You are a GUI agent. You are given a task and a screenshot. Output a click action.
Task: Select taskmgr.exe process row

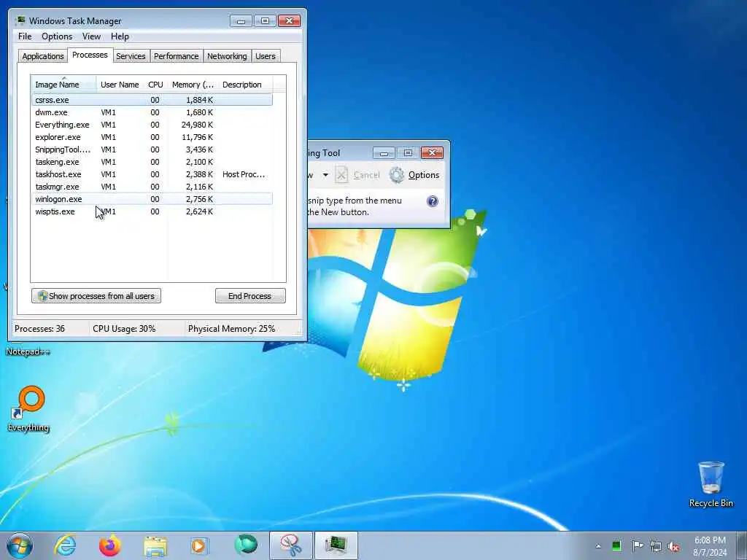(152, 187)
